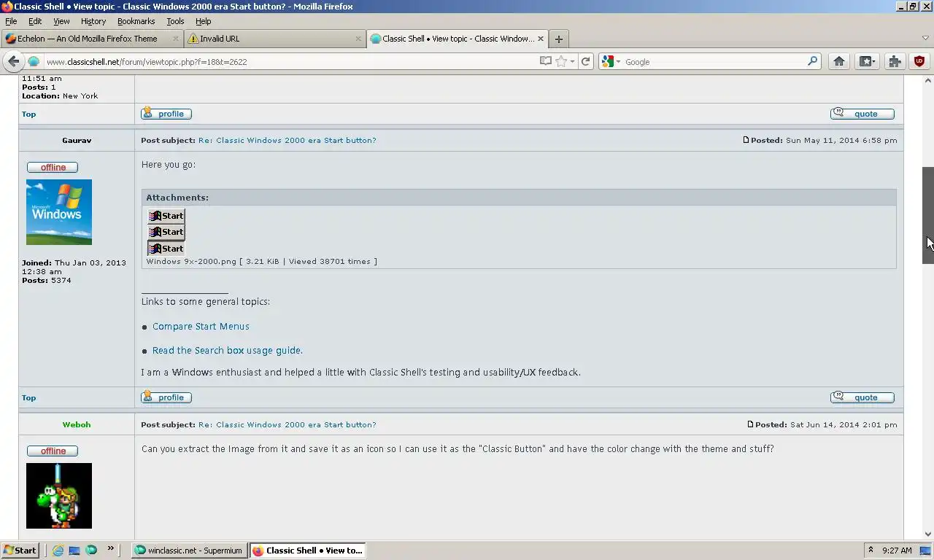Go back with the Back arrow button
The width and height of the screenshot is (934, 560).
coord(13,61)
